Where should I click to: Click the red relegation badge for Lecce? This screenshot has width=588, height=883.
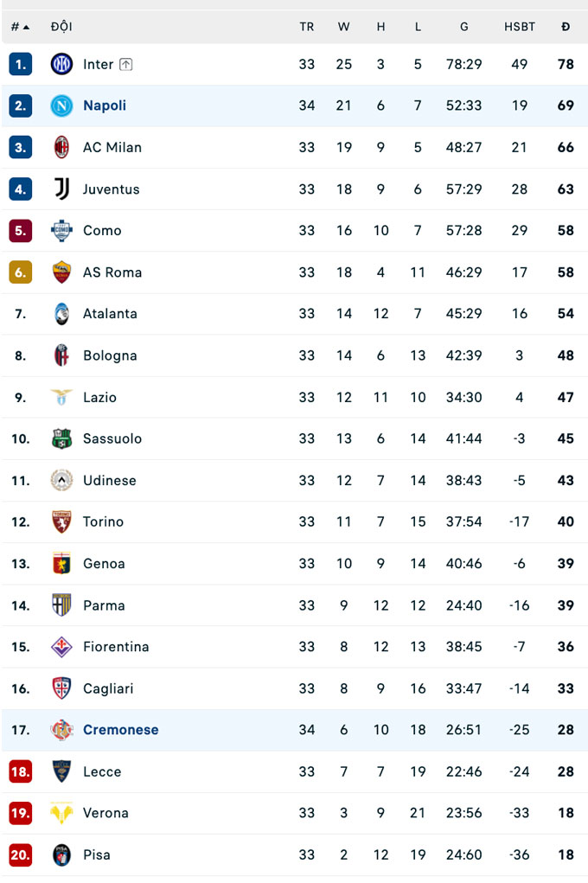[x=20, y=771]
